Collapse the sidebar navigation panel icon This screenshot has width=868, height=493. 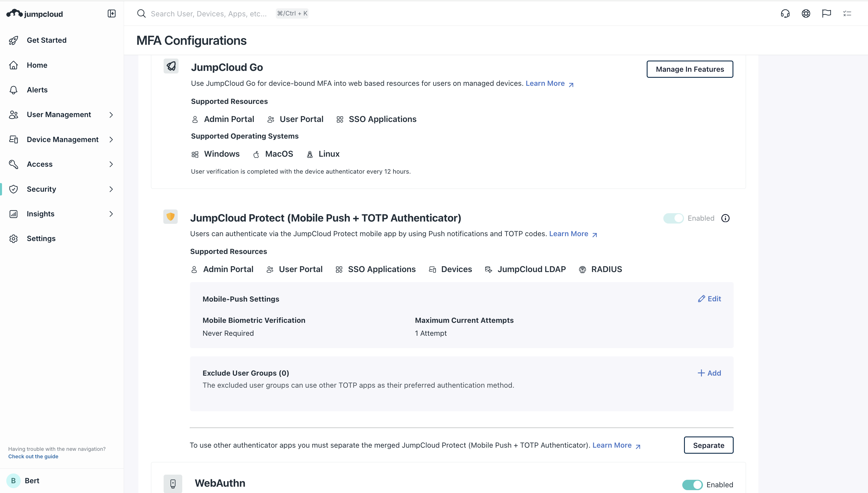(111, 13)
